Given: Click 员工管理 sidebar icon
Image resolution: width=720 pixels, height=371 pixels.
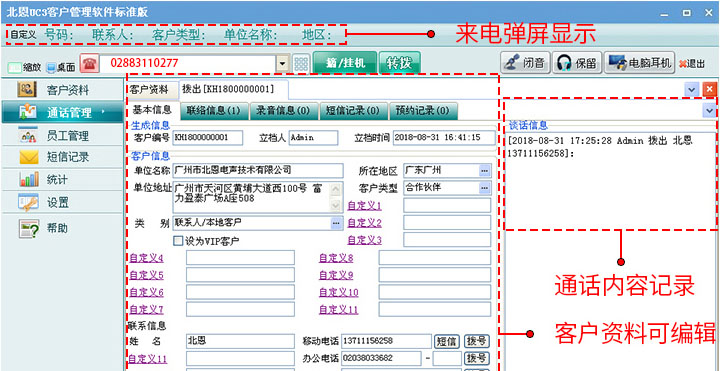Looking at the screenshot, I should (x=28, y=135).
